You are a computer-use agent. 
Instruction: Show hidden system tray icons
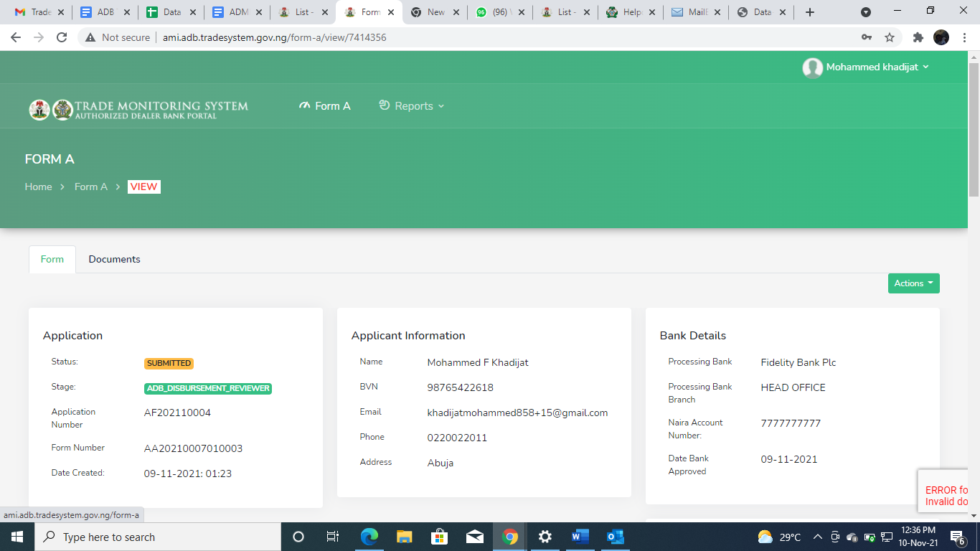pyautogui.click(x=817, y=537)
